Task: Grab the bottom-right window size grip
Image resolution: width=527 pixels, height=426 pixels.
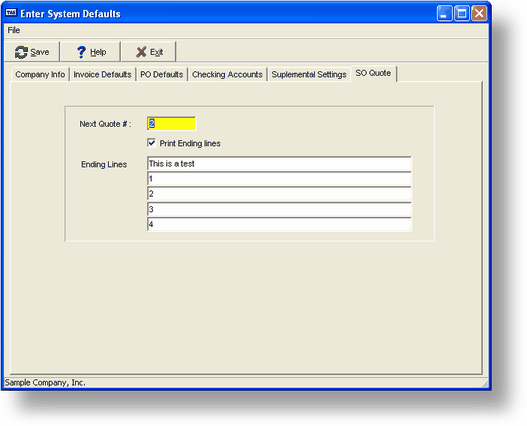Action: (484, 383)
